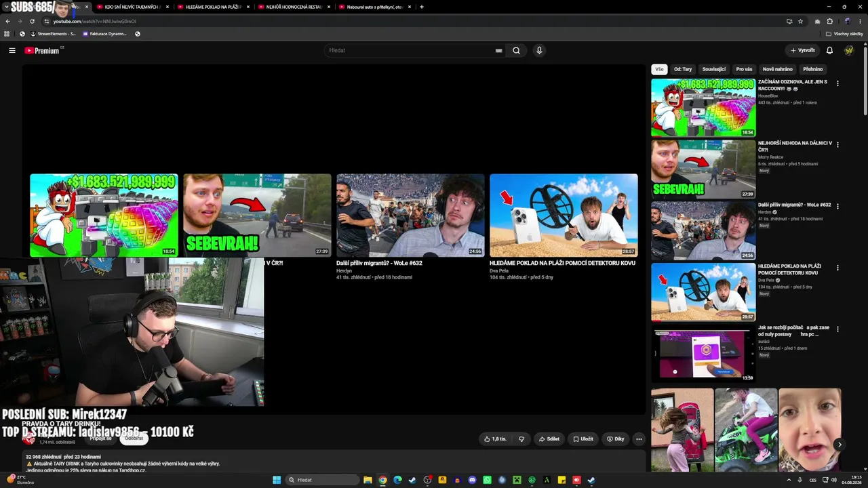Switch to the Naboural auto browser tab
This screenshot has height=488, width=868.
(375, 7)
